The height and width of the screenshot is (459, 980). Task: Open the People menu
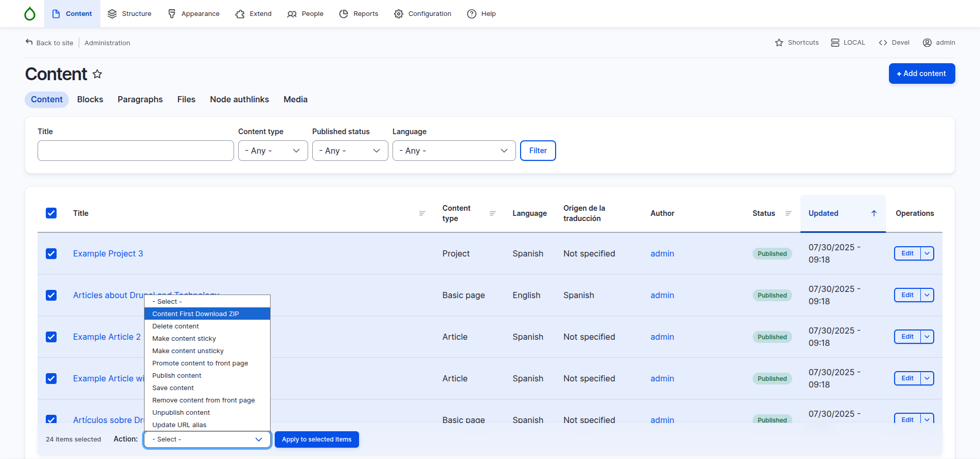tap(305, 14)
